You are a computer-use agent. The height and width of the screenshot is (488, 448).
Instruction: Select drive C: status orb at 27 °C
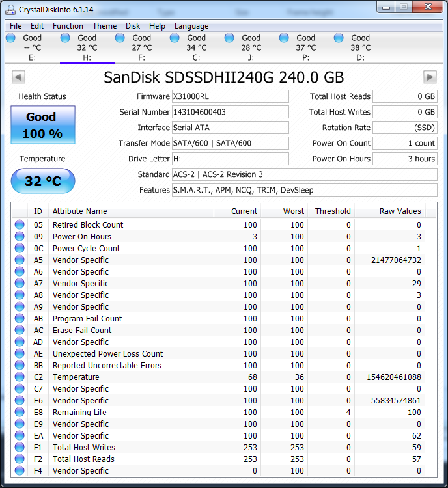[x=120, y=38]
